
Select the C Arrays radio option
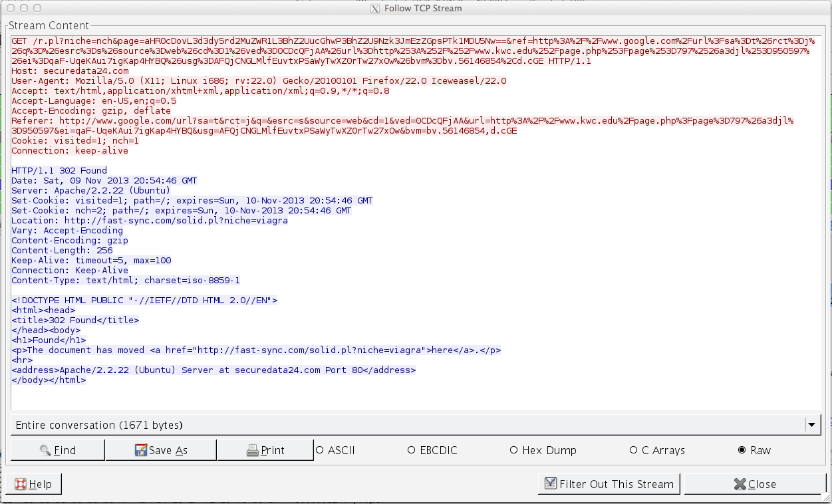[x=657, y=450]
